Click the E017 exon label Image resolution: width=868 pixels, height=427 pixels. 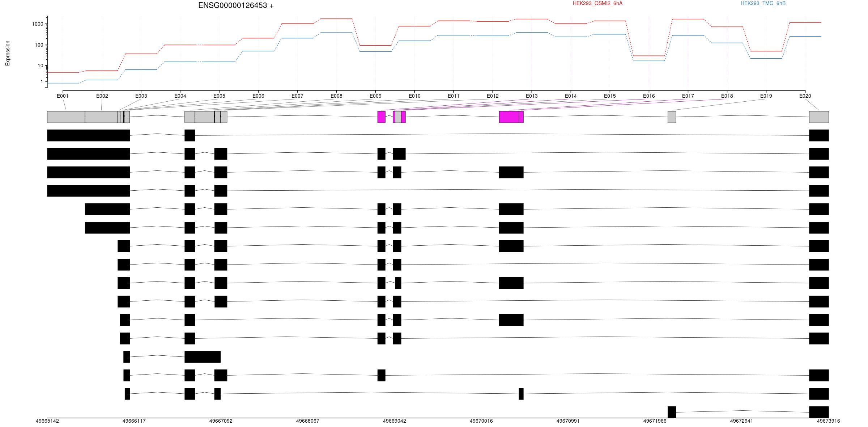688,96
